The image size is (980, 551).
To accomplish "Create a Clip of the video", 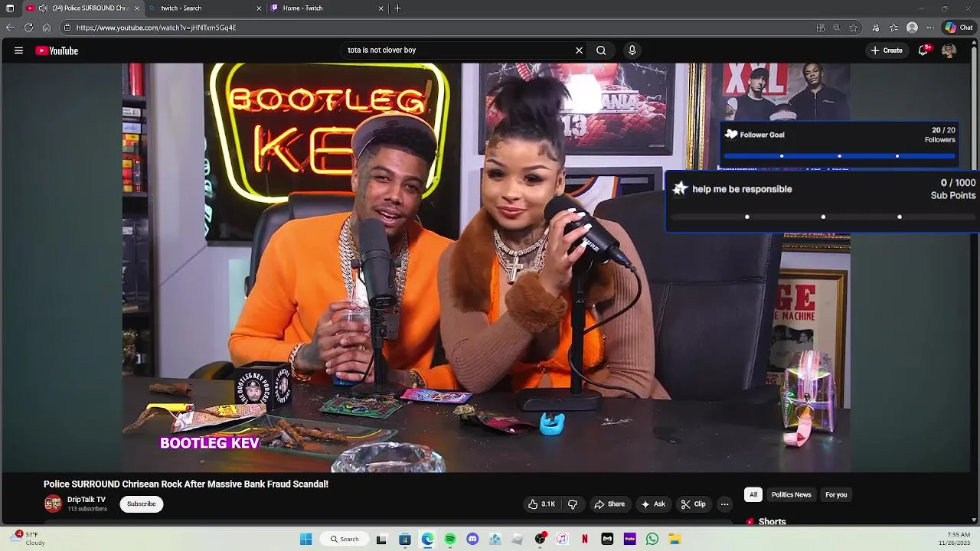I will click(694, 504).
